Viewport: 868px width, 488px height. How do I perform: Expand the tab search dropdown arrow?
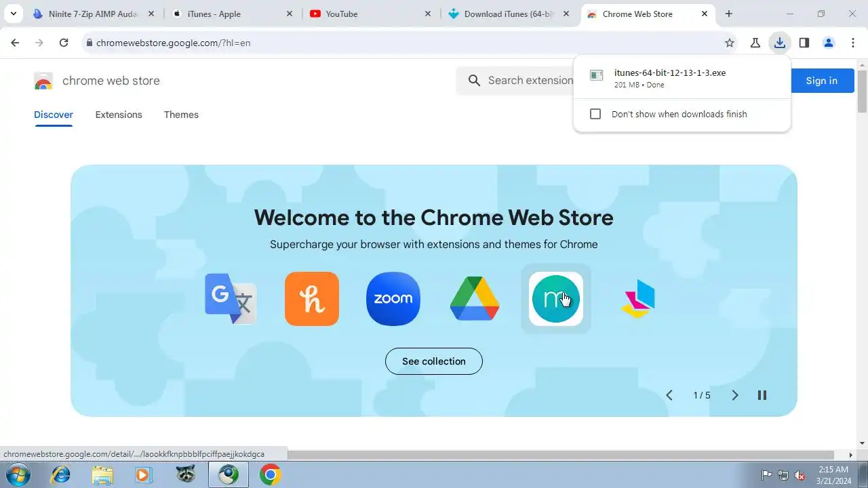pyautogui.click(x=13, y=14)
